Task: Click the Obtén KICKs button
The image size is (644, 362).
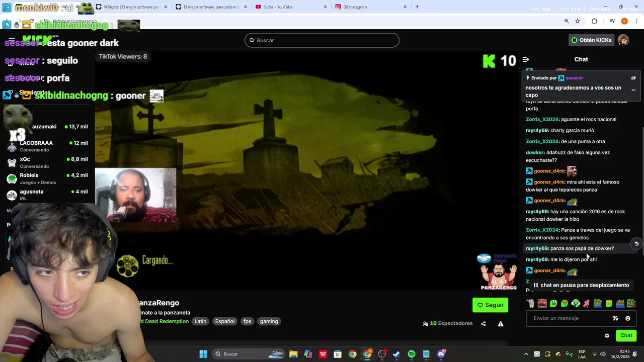Action: tap(592, 40)
